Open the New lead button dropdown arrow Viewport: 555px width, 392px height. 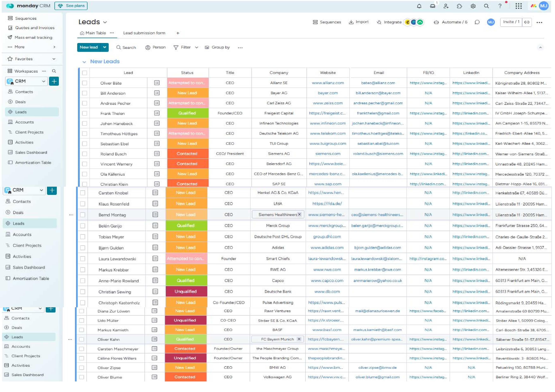pyautogui.click(x=105, y=47)
